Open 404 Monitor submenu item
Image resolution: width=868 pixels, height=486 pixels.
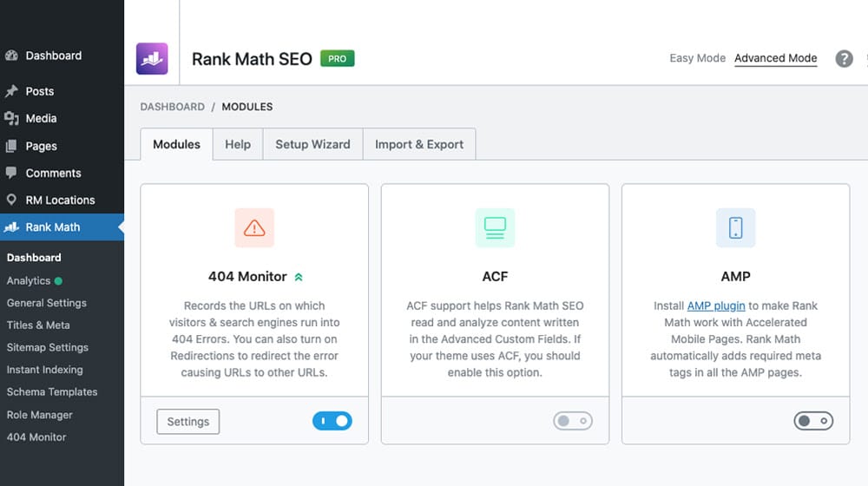[36, 437]
